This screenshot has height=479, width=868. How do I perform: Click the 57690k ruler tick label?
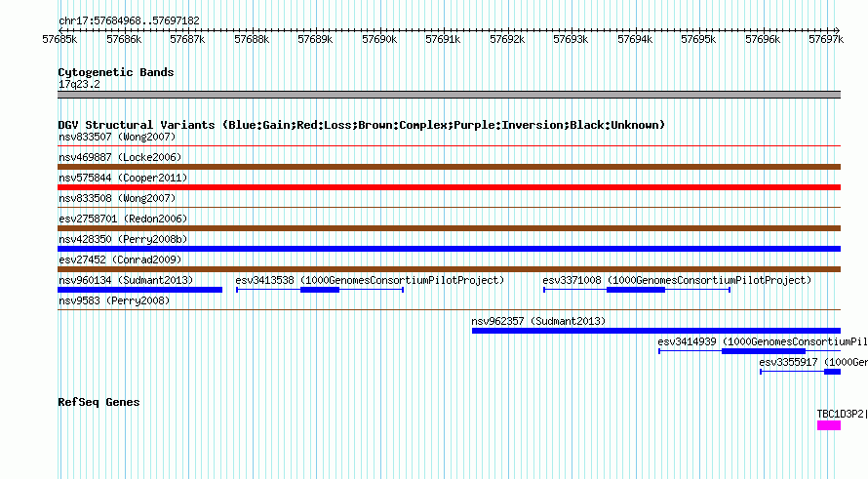click(x=379, y=39)
